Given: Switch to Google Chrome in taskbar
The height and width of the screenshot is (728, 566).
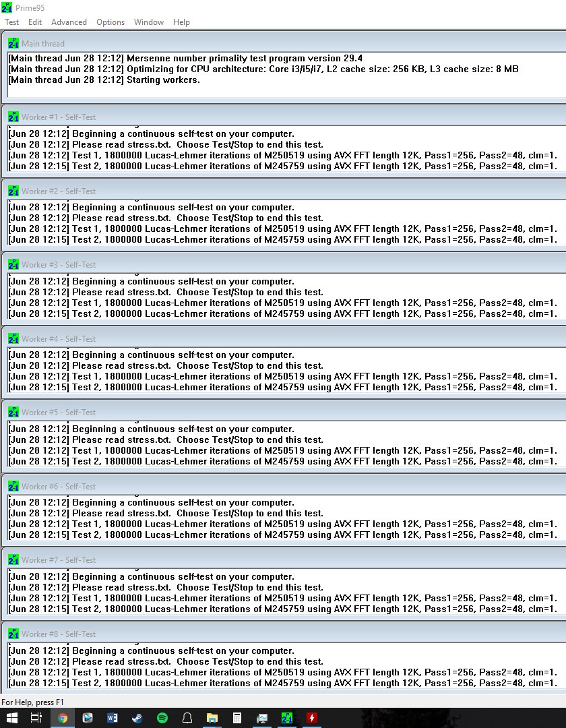Looking at the screenshot, I should [x=63, y=718].
